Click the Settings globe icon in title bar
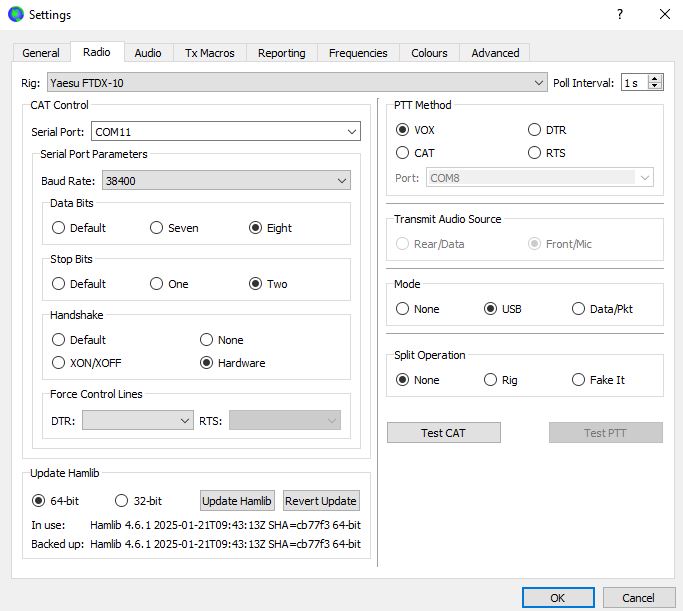This screenshot has height=611, width=683. point(15,15)
